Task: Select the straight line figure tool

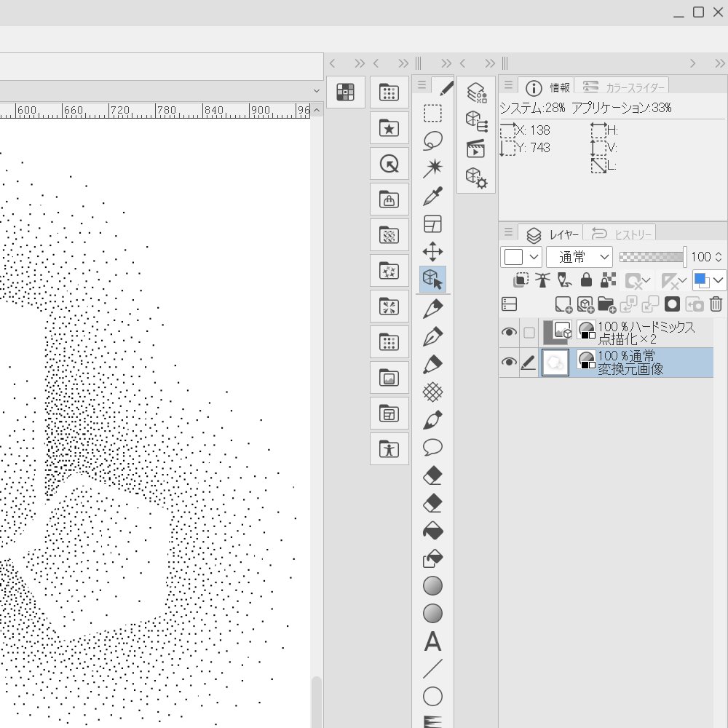Action: click(432, 670)
